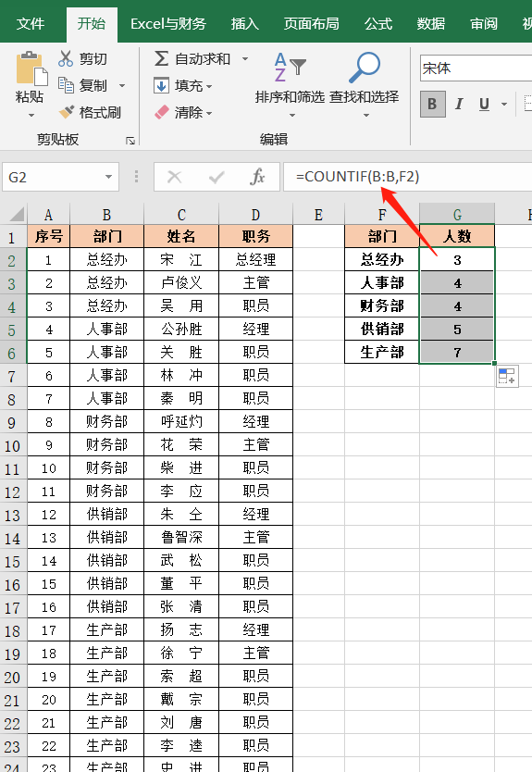The height and width of the screenshot is (772, 532).
Task: Expand the Fill dropdown arrow
Action: [209, 87]
